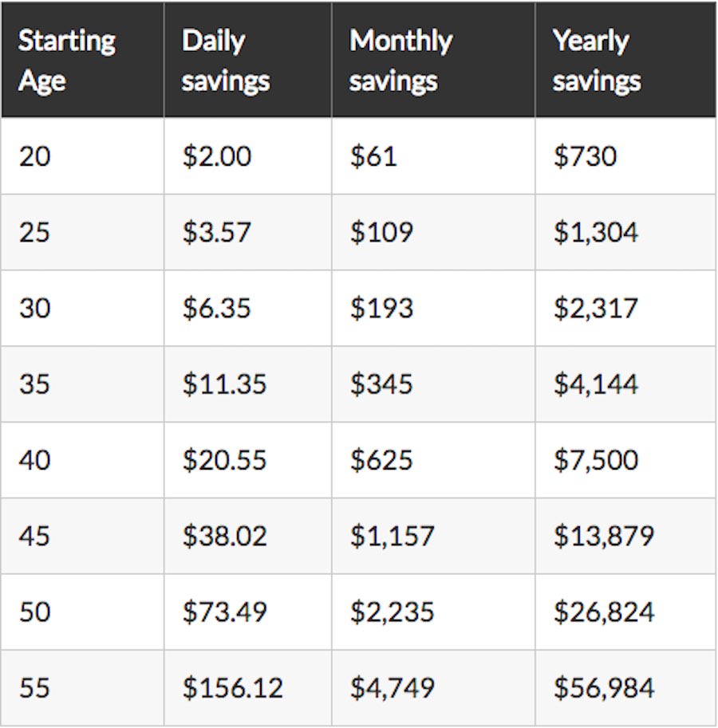This screenshot has height=728, width=718.
Task: Click the $1,304 yearly savings cell
Action: pyautogui.click(x=596, y=232)
